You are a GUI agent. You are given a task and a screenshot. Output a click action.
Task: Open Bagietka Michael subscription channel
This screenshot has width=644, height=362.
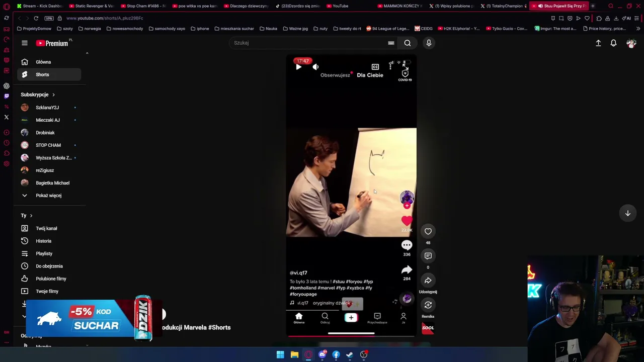click(49, 183)
